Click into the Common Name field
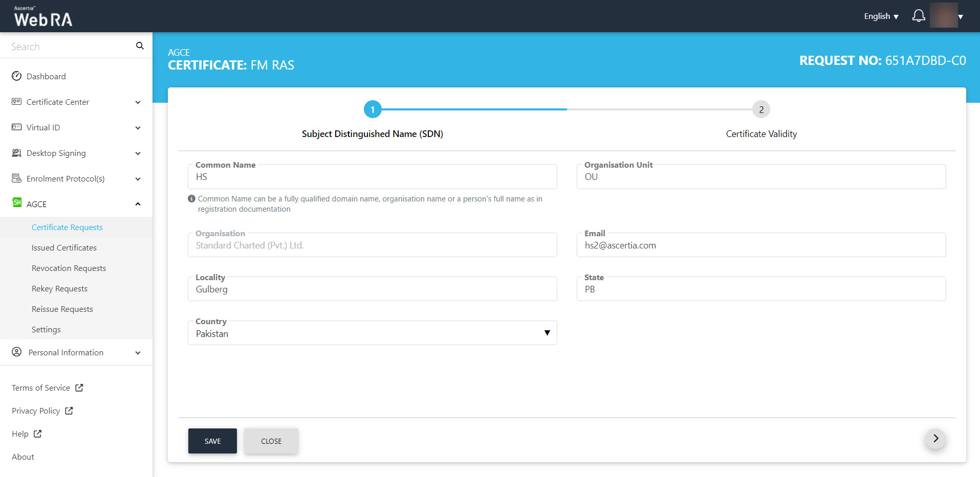Screen dimensions: 980x477 [372, 177]
